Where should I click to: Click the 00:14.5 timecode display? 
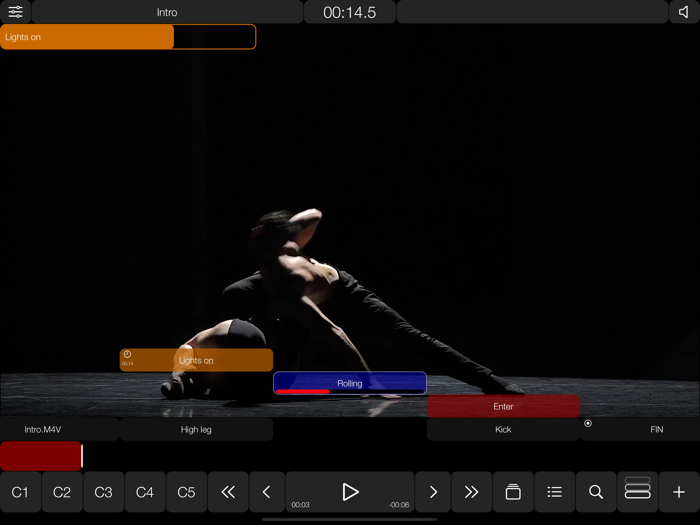point(350,12)
